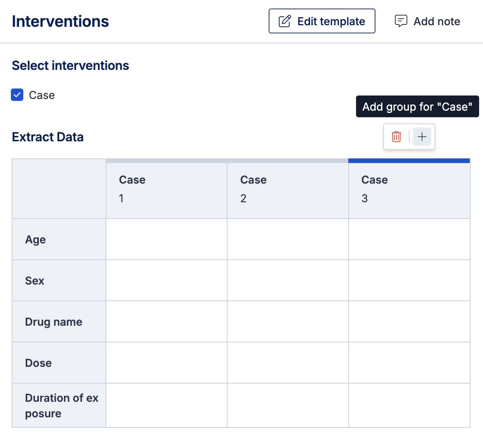
Task: Click the pencil icon in Edit template
Action: click(285, 21)
